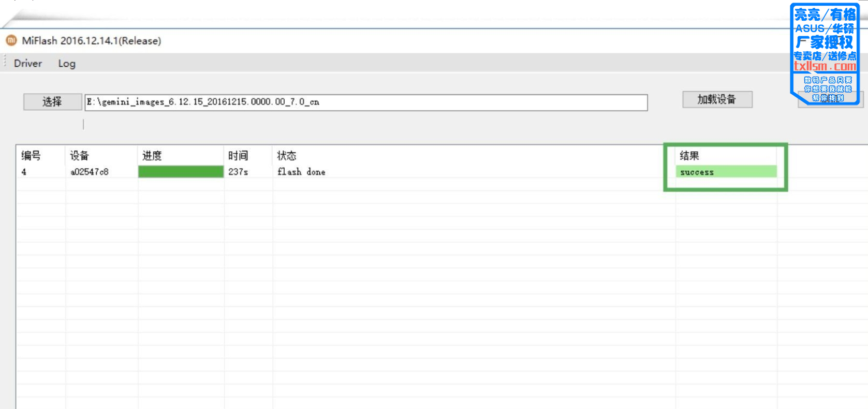The image size is (868, 409).
Task: Open the Driver menu
Action: click(28, 63)
